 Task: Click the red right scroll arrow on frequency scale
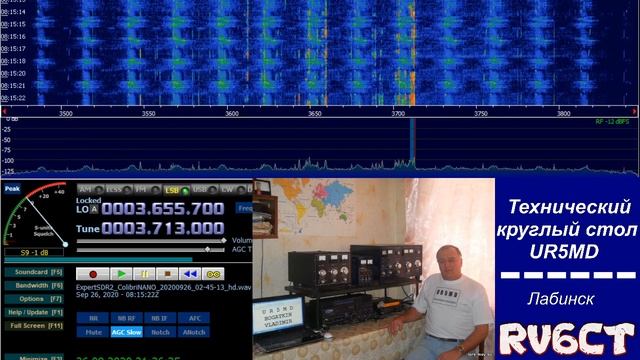[635, 111]
